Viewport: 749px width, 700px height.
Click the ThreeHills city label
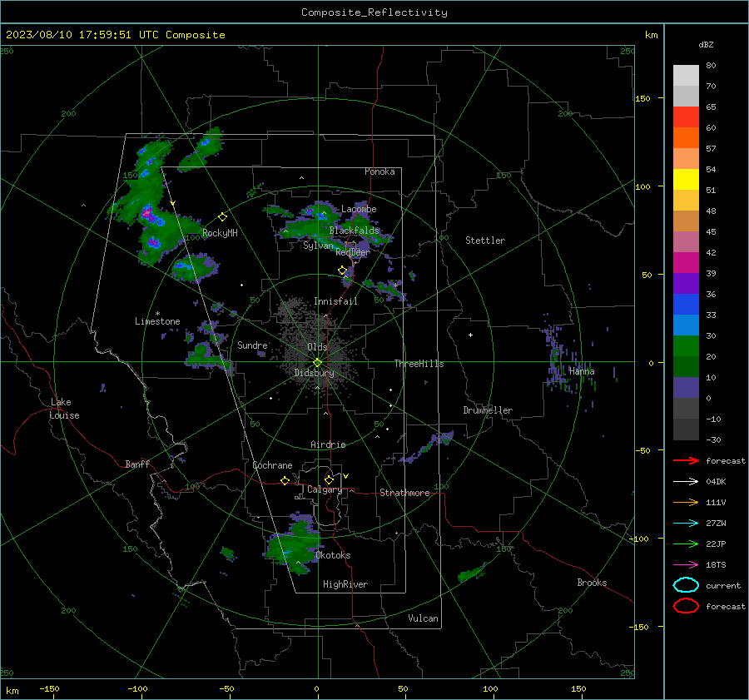[419, 364]
